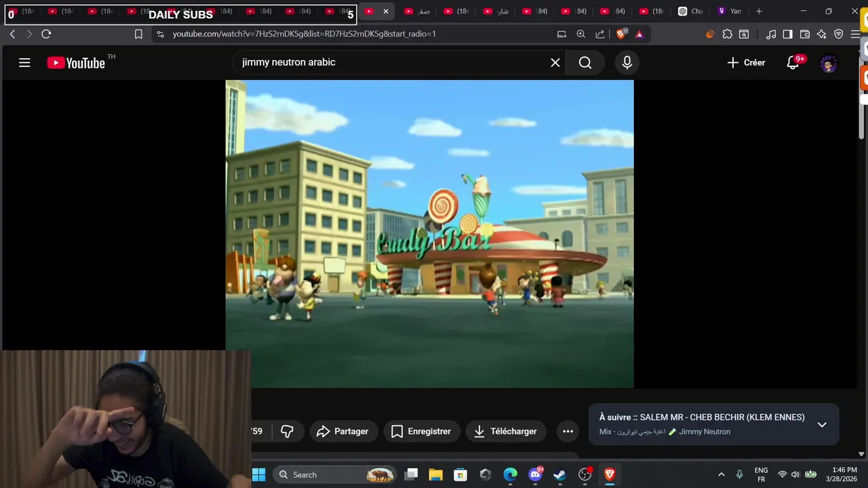Viewport: 868px width, 488px height.
Task: Open the orange extension icon
Action: [x=710, y=34]
